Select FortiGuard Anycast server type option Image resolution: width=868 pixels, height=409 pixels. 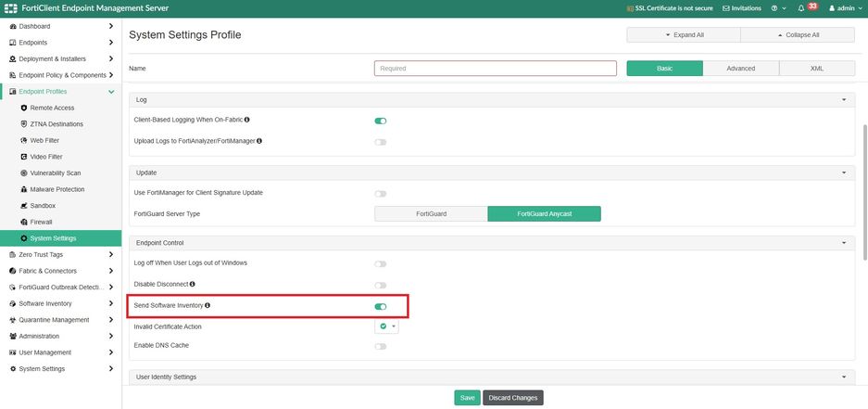click(544, 213)
